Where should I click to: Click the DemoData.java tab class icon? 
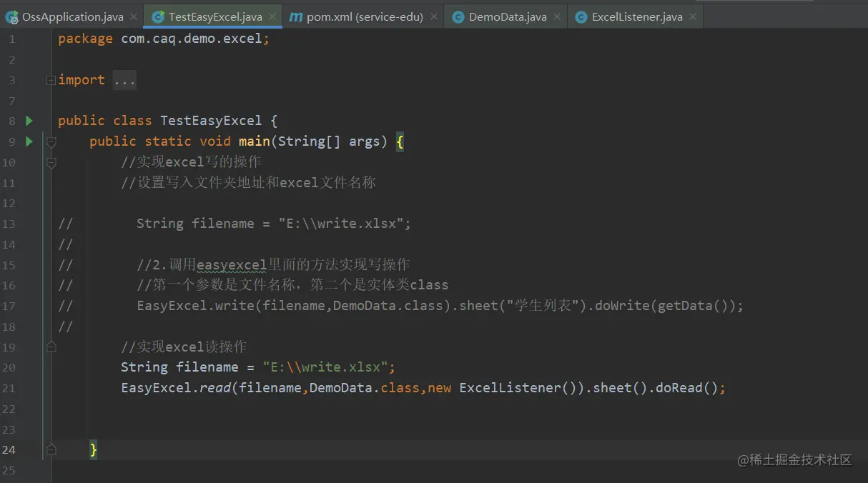tap(458, 16)
